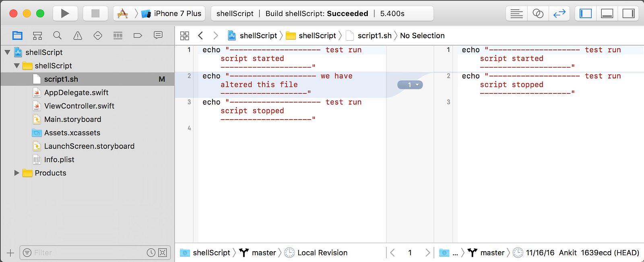The height and width of the screenshot is (262, 644).
Task: Expand the Products folder
Action: (17, 173)
